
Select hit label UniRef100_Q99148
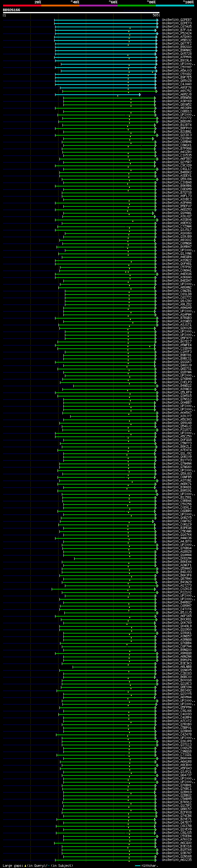(177, 422)
